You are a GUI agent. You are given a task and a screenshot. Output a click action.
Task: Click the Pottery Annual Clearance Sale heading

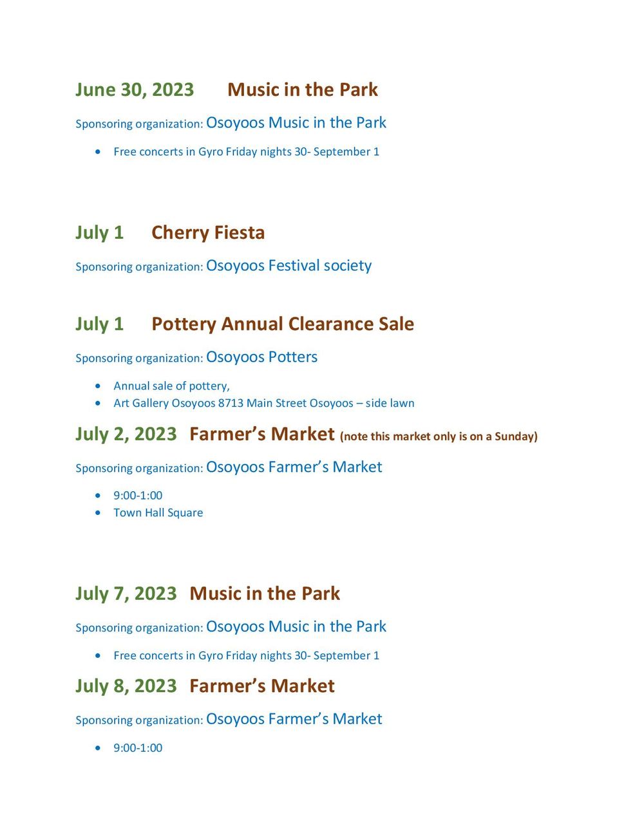(x=283, y=324)
